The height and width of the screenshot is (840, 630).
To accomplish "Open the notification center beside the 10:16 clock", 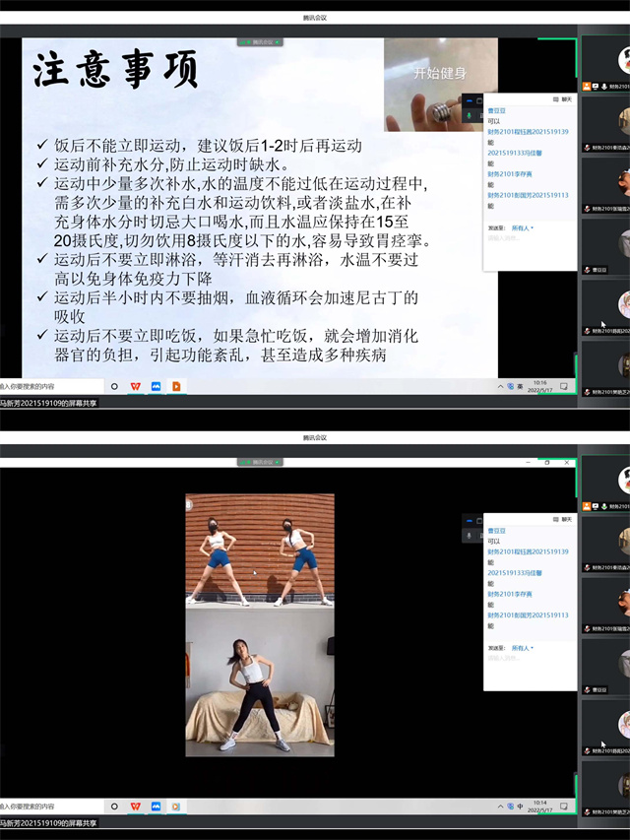I will pos(564,386).
